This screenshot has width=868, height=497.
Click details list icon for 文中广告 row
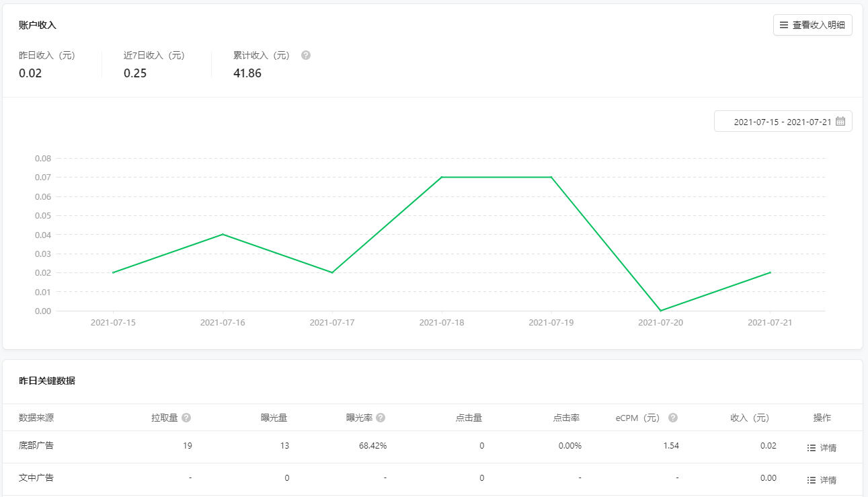pyautogui.click(x=812, y=480)
